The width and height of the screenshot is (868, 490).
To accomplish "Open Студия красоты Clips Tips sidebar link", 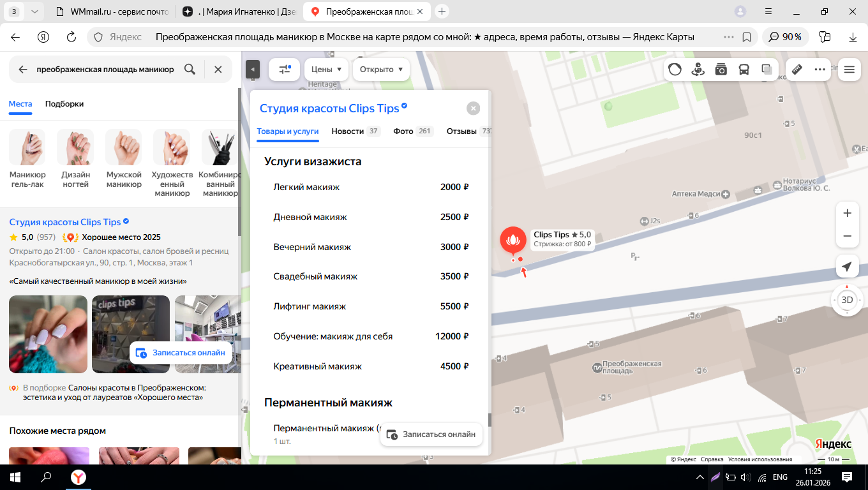I will pos(65,222).
